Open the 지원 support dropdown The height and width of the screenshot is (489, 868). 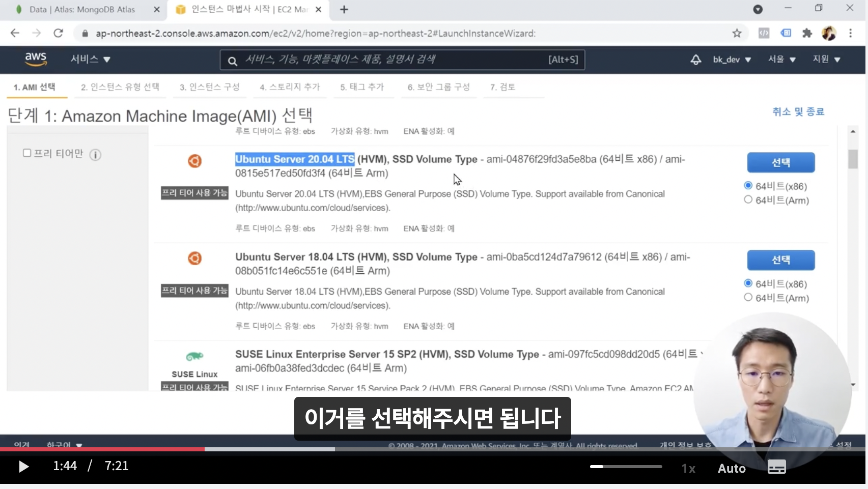[x=826, y=60]
